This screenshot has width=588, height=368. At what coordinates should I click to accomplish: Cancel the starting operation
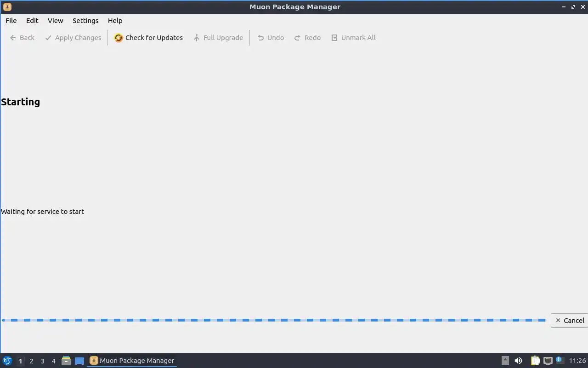coord(570,321)
